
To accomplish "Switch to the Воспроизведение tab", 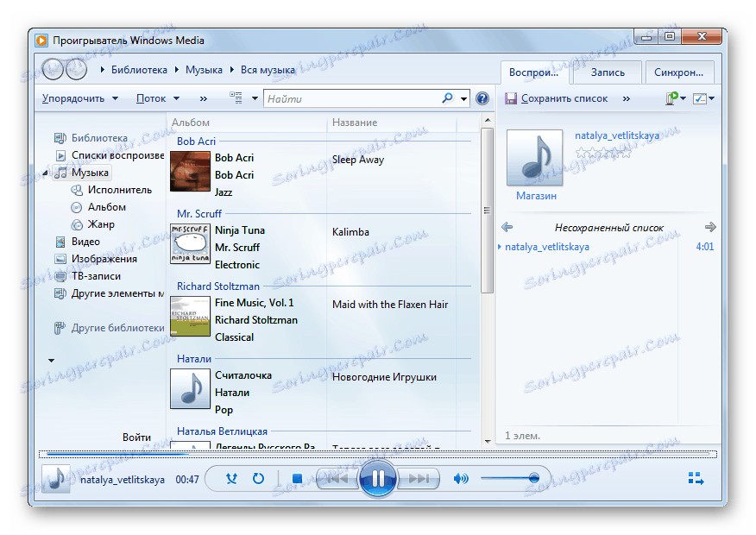I will (x=533, y=72).
